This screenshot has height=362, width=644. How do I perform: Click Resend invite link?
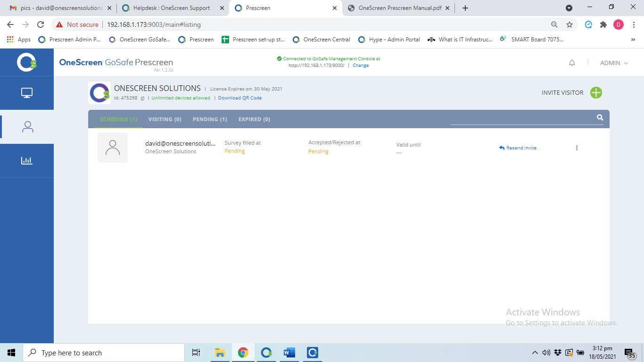[x=518, y=148]
